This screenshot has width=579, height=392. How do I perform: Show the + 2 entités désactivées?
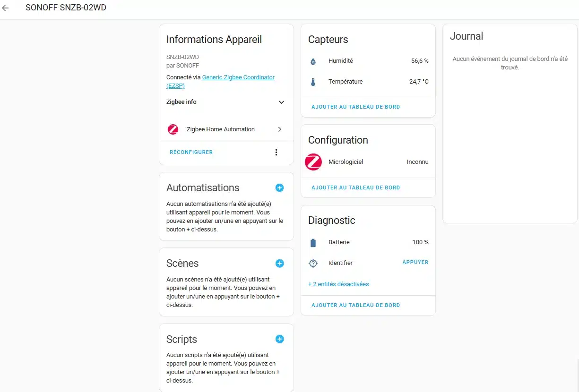[338, 284]
